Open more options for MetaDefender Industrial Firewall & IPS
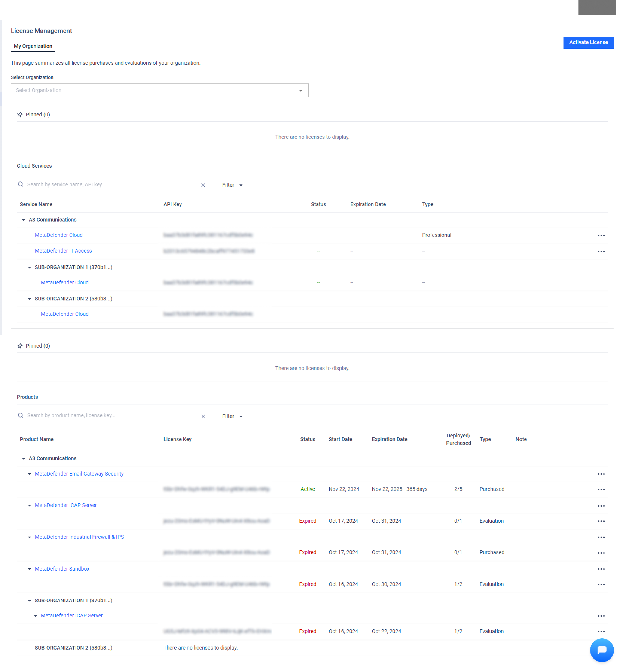 (x=601, y=537)
